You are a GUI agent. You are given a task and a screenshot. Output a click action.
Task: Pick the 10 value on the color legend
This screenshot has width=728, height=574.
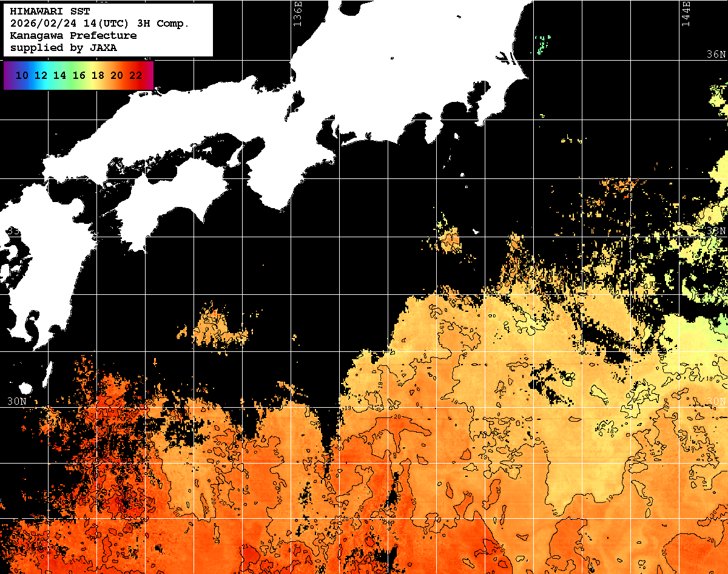(22, 76)
